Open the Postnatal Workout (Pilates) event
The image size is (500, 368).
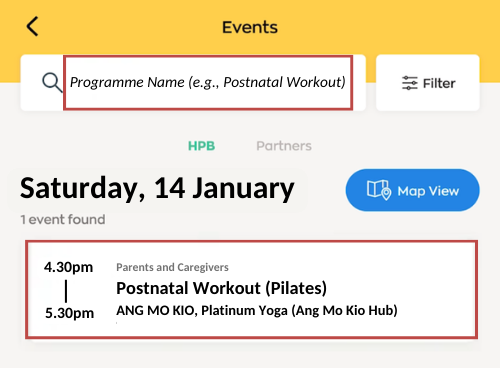[x=252, y=289]
